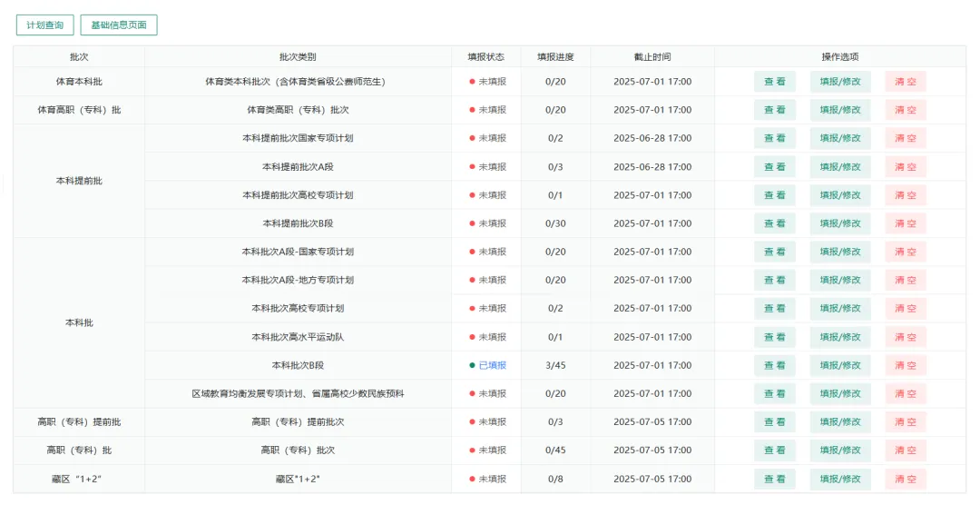Click 清空 for 本科批次高校专项计划

[x=905, y=309]
